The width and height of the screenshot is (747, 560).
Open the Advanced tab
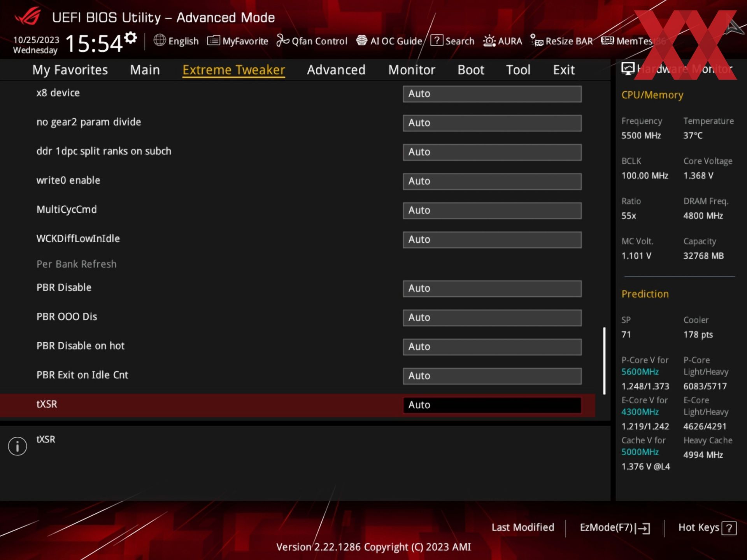336,70
